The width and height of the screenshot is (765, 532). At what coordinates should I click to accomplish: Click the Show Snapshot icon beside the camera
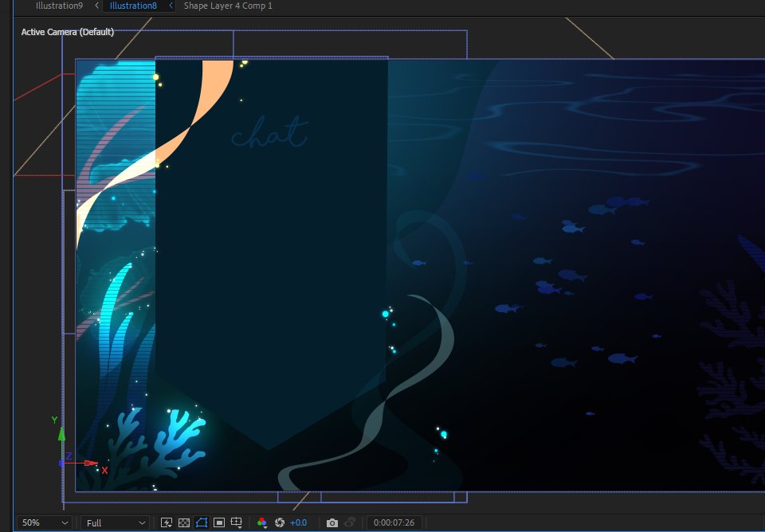(351, 522)
